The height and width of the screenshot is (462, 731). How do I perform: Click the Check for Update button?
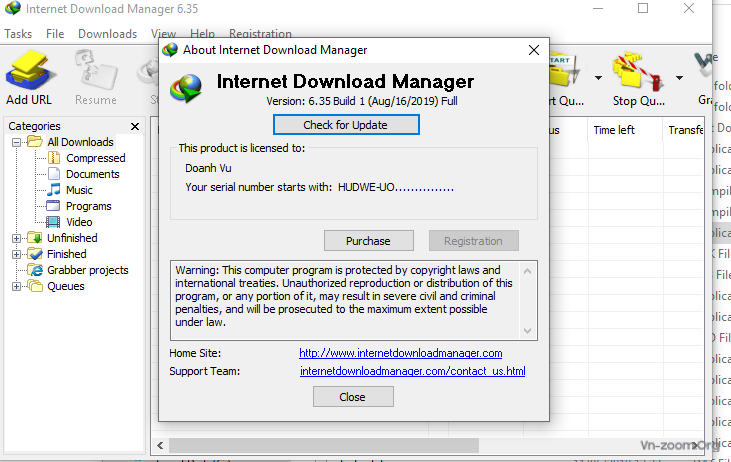point(345,125)
